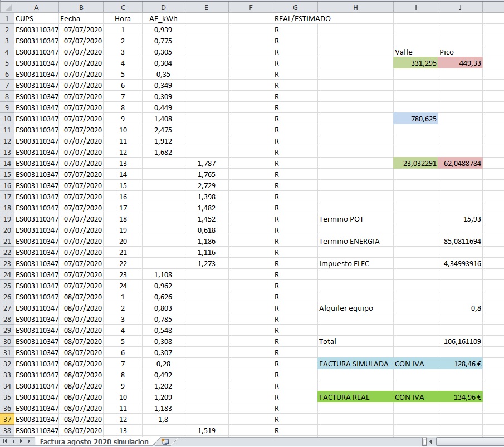
Task: Insert a new worksheet with the tab icon
Action: pos(164,441)
